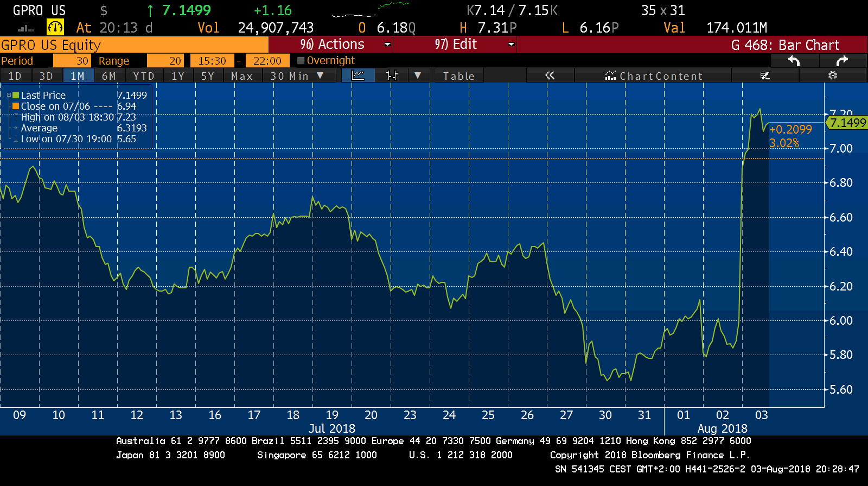The width and height of the screenshot is (868, 486).
Task: Click the redo arrow icon
Action: 842,61
